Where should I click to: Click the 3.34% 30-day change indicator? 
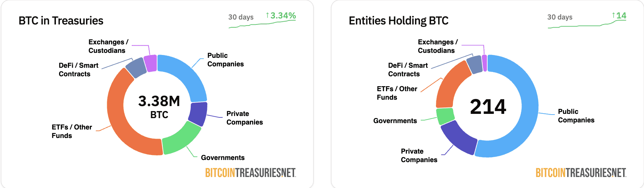(281, 16)
